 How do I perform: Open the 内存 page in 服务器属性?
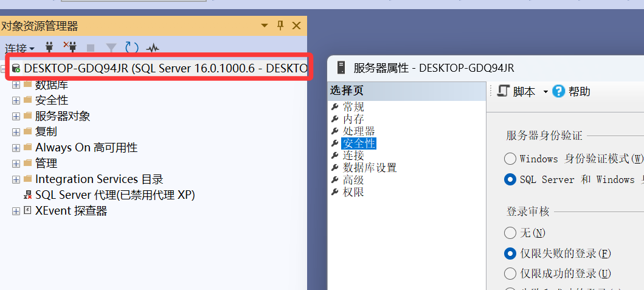[354, 119]
